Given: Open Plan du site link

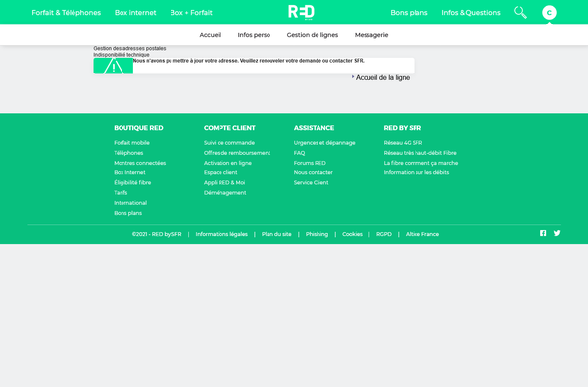Looking at the screenshot, I should [x=276, y=234].
